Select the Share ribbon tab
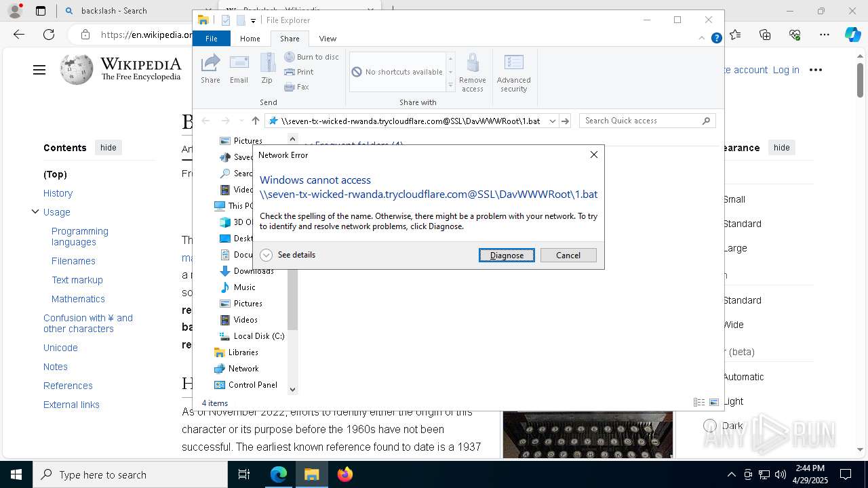The image size is (868, 488). pos(290,39)
